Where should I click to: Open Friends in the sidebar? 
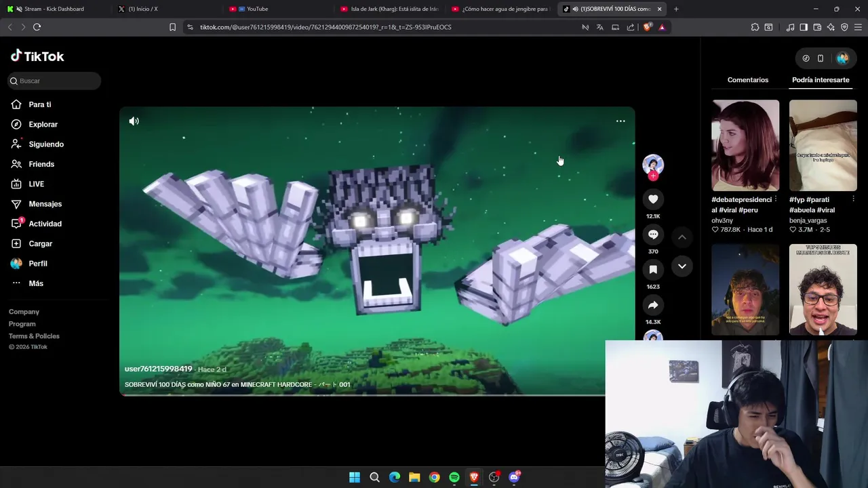click(x=41, y=164)
